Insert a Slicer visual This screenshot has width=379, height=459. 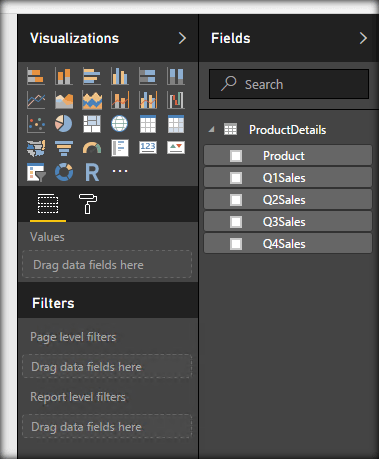36,172
